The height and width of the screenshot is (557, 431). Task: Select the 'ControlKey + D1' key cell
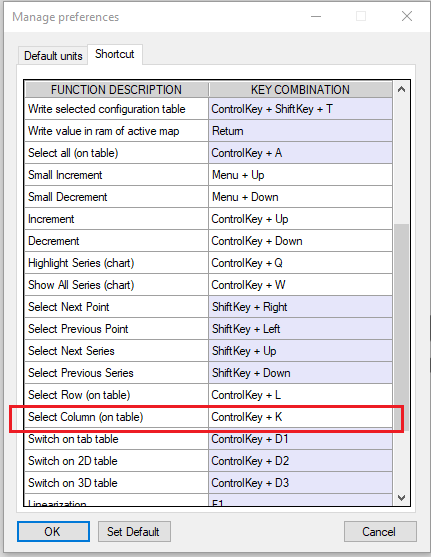pyautogui.click(x=301, y=439)
